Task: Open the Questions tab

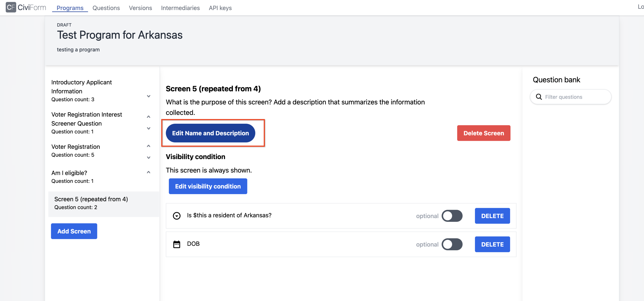Action: tap(106, 8)
